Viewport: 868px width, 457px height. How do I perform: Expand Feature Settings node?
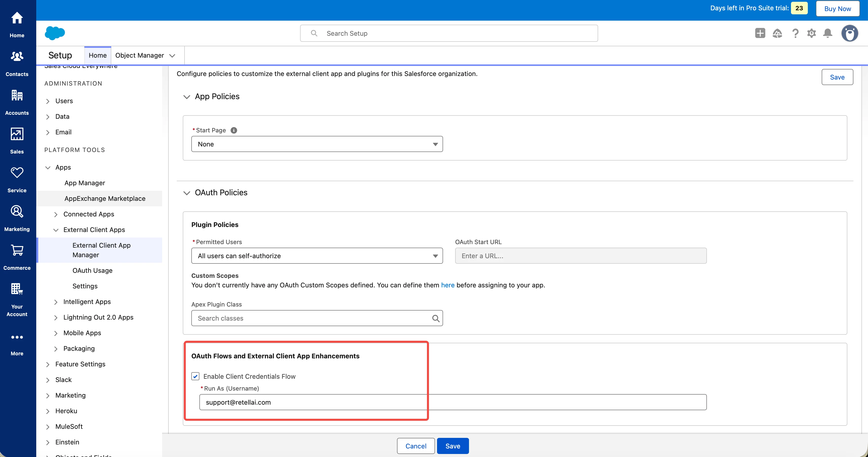[x=48, y=364]
